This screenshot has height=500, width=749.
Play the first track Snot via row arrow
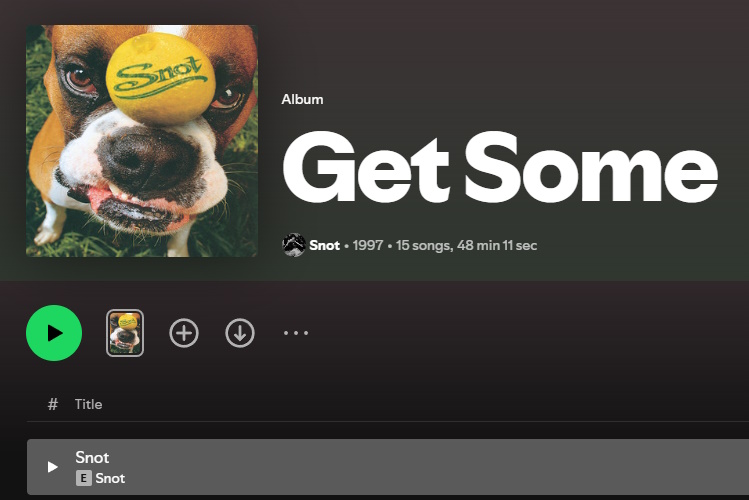(53, 467)
